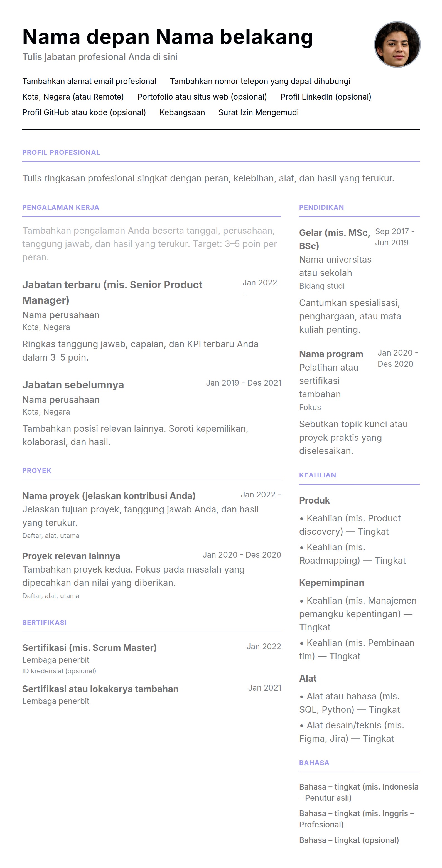Click the 'Jan 2019 - Des 2021' date range
This screenshot has height=868, width=442.
coord(244,383)
